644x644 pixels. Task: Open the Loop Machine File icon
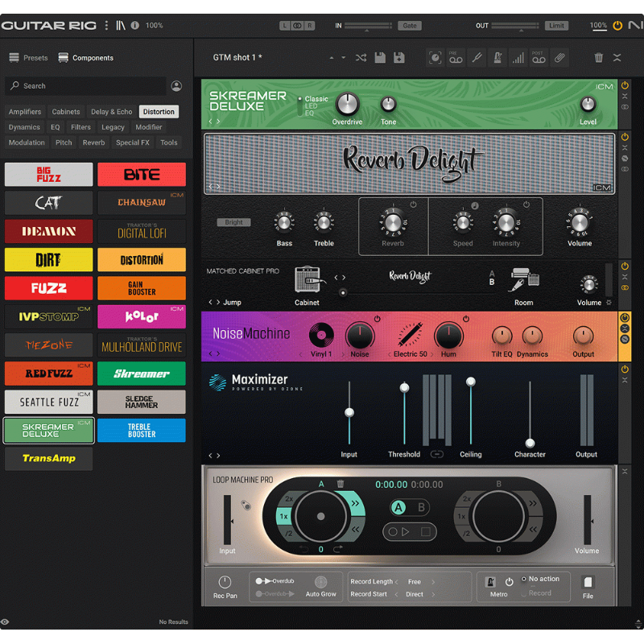pyautogui.click(x=588, y=582)
